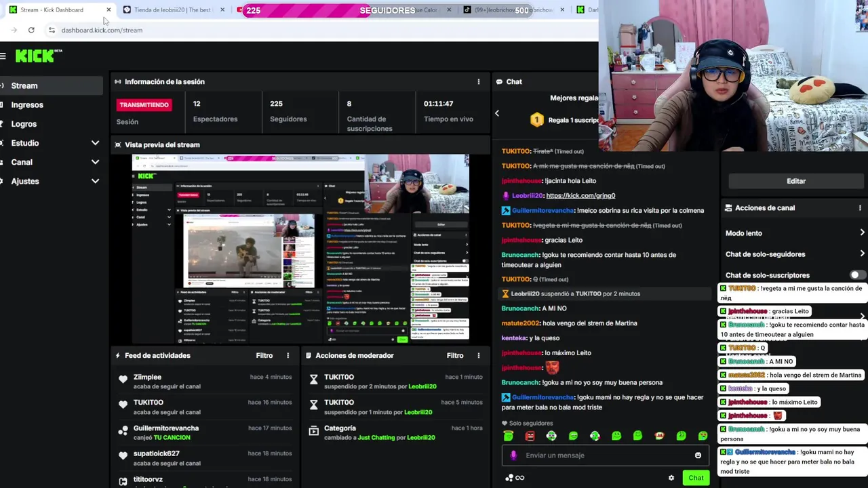Open Modo lento options arrow

[x=862, y=232]
